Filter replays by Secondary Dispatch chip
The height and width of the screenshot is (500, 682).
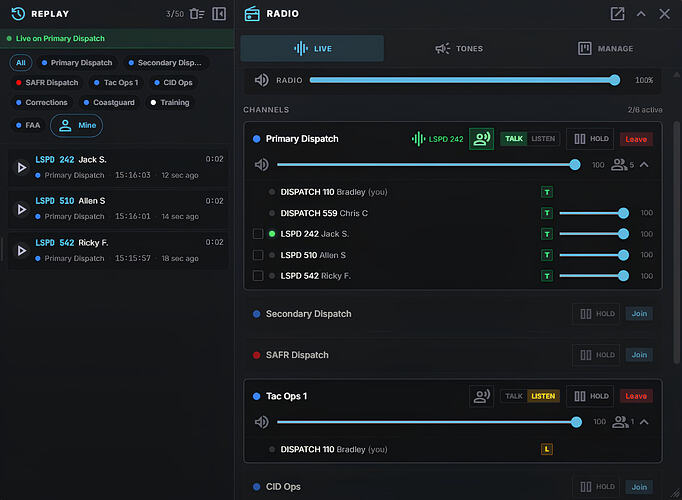click(x=165, y=63)
